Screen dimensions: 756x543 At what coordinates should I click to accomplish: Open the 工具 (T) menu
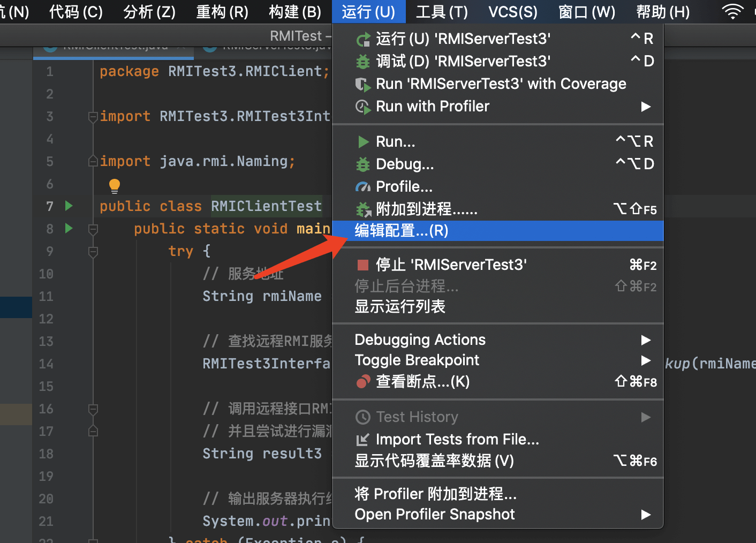(441, 11)
